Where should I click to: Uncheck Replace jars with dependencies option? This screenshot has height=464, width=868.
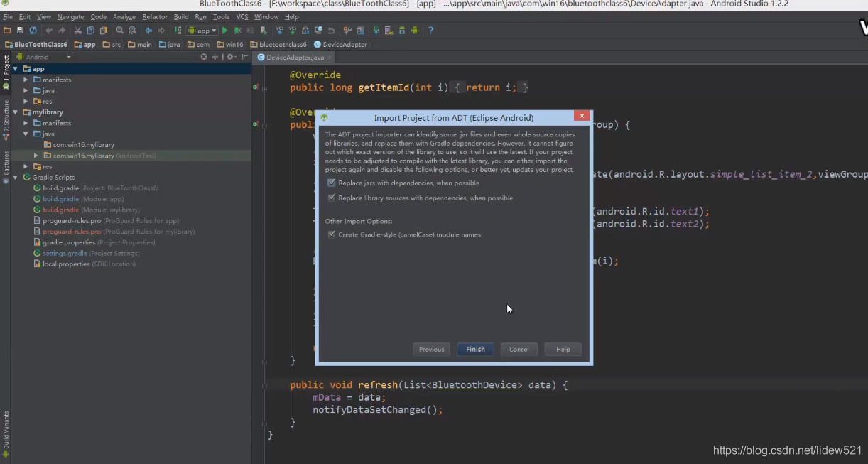[332, 183]
